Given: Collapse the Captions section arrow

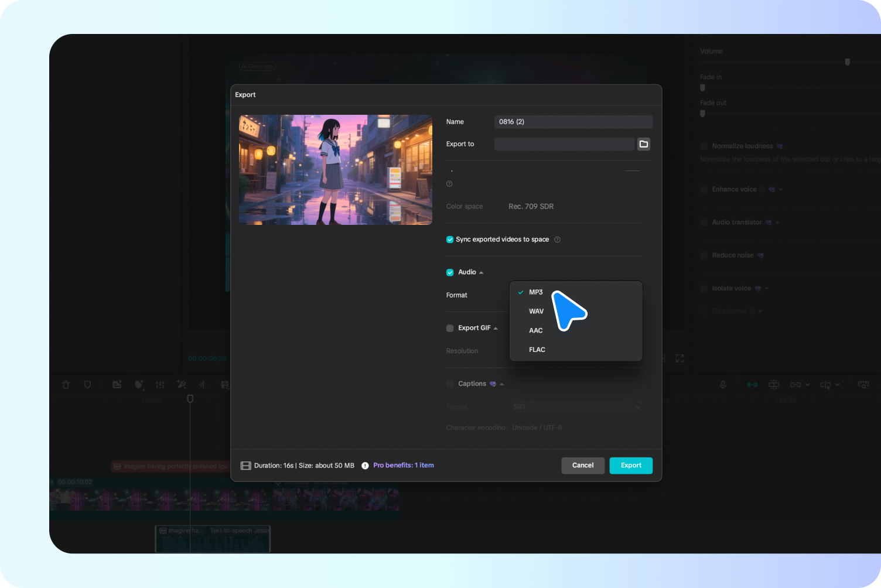Looking at the screenshot, I should (502, 385).
